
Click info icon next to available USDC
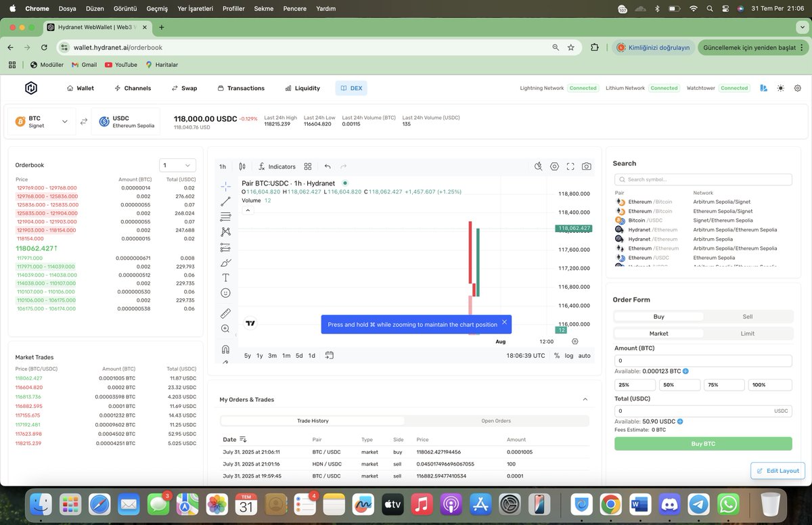[x=680, y=421]
